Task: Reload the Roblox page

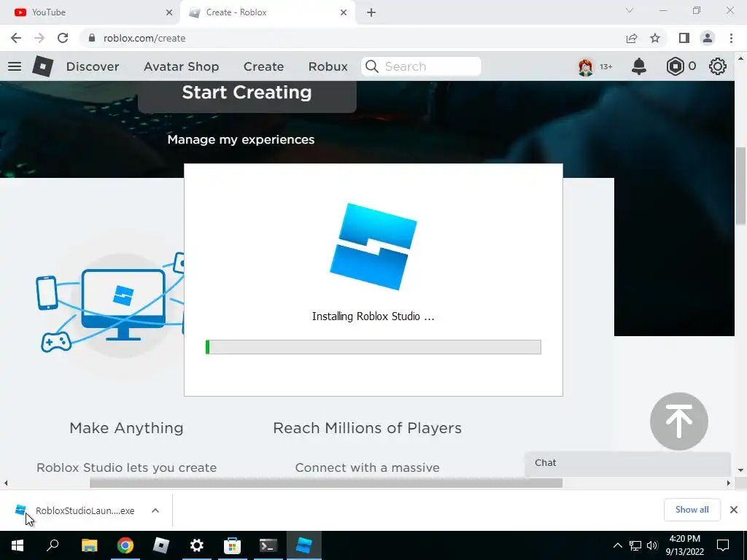Action: pyautogui.click(x=63, y=38)
